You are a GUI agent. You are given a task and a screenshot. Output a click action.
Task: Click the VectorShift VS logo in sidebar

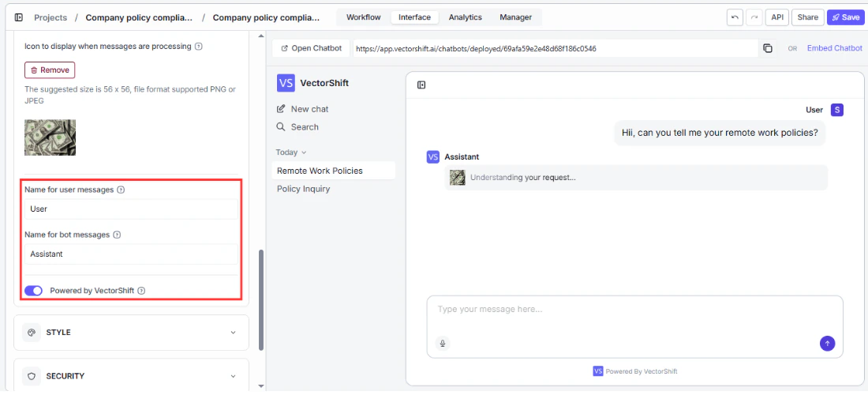coord(286,83)
